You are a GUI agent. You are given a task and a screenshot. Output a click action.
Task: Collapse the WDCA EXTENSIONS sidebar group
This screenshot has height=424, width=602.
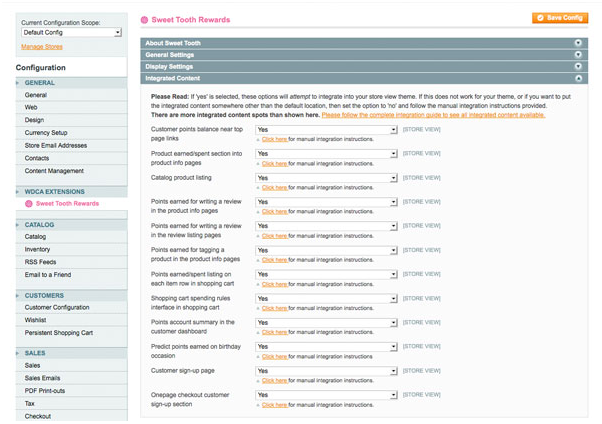[x=71, y=192]
